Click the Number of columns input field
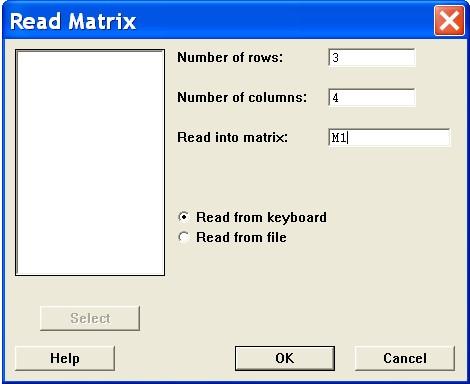 (x=372, y=98)
